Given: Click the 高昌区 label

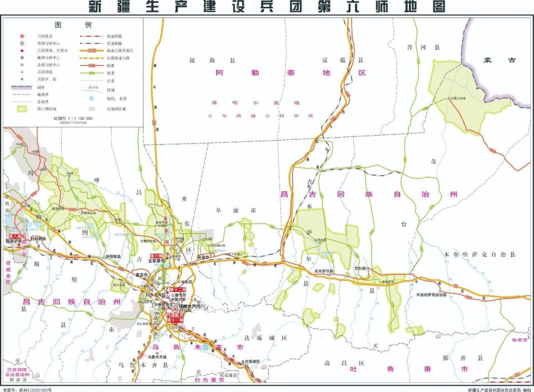Looking at the screenshot, I should coord(344,364).
